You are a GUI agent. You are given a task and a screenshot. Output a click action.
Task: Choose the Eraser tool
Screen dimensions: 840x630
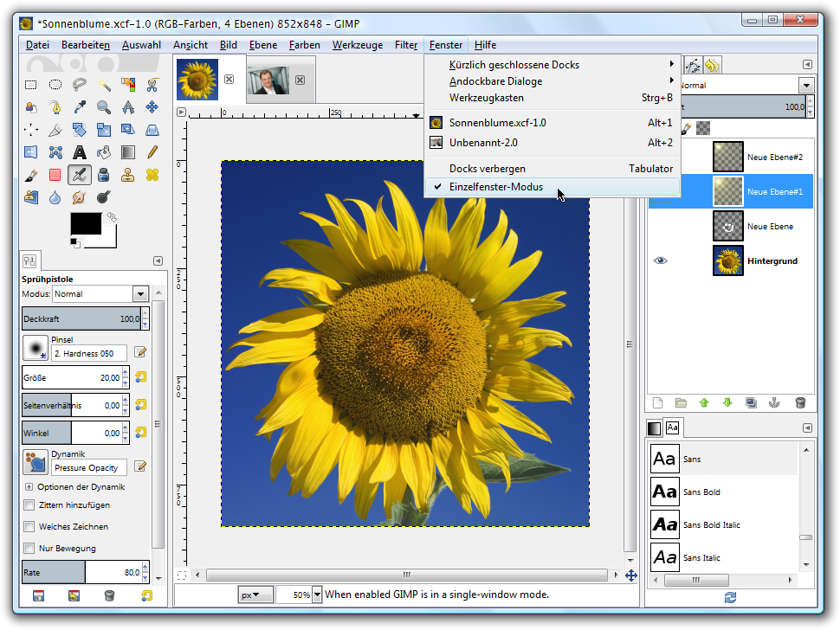(x=55, y=175)
